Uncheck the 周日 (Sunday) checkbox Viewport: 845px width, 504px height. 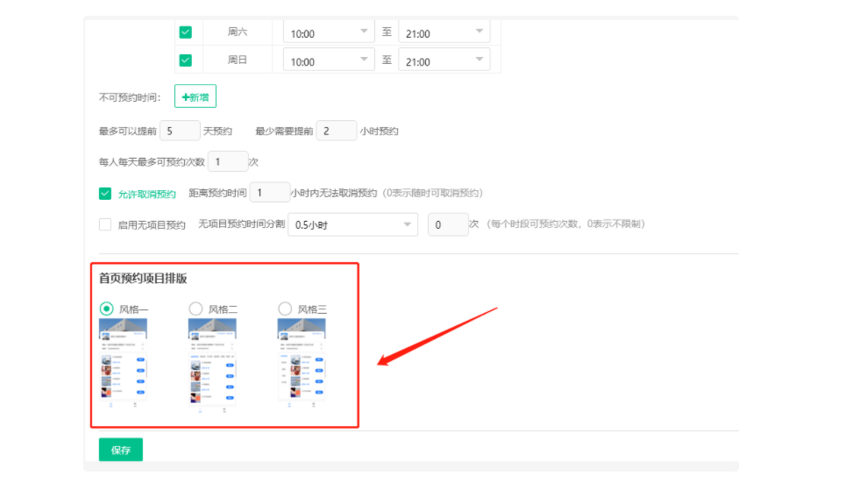[186, 60]
